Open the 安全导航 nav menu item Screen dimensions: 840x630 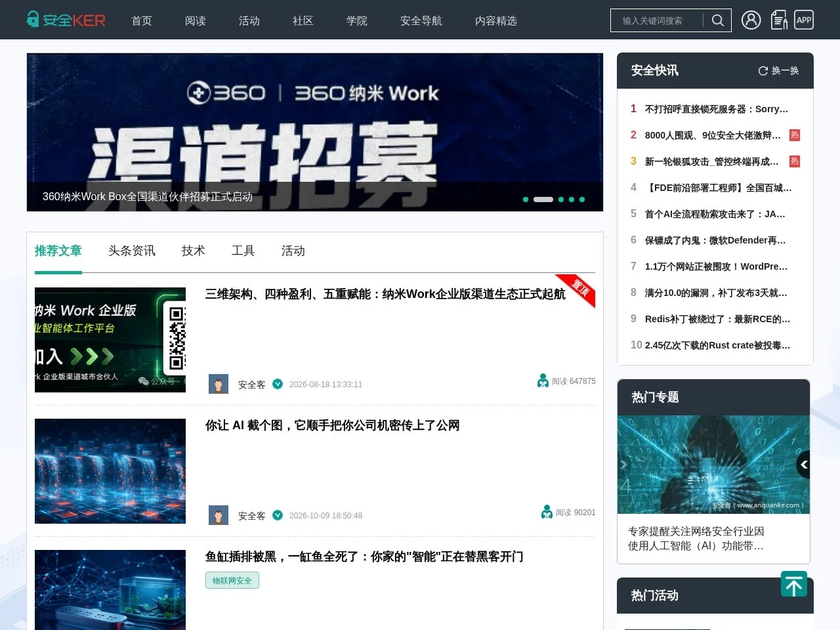coord(421,20)
